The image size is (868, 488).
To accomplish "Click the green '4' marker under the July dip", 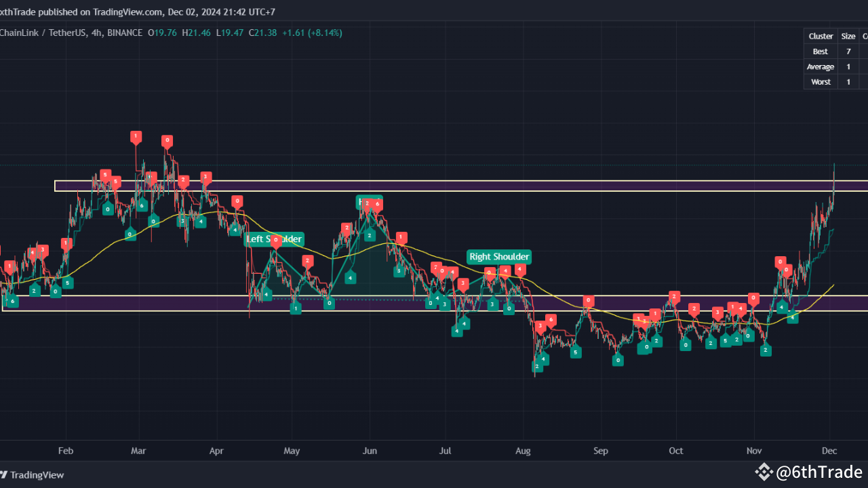I will tap(458, 330).
